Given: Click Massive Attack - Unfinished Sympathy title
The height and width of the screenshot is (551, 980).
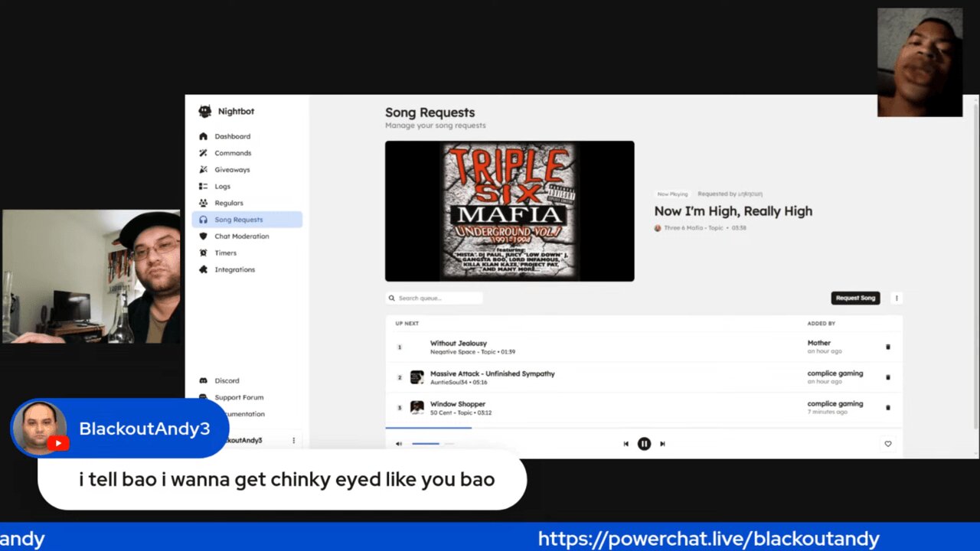Looking at the screenshot, I should pos(492,373).
